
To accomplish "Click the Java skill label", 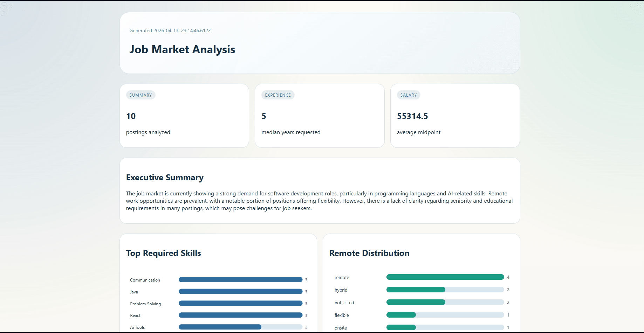I will click(134, 292).
